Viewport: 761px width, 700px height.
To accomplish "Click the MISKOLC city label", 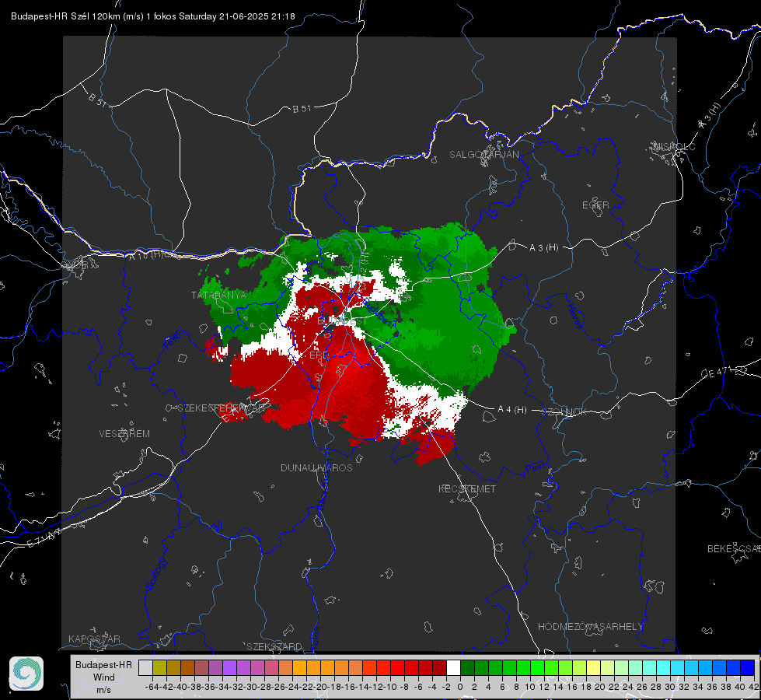I will pyautogui.click(x=674, y=146).
